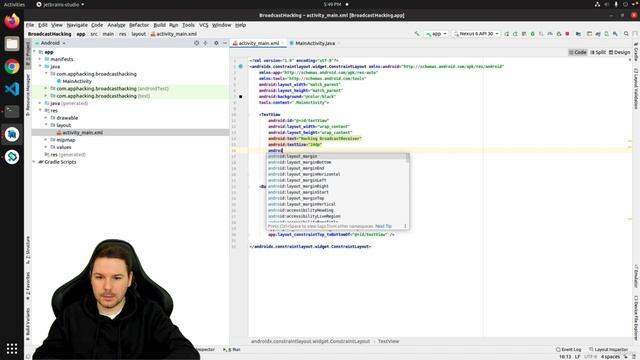Hide the project tool window
The width and height of the screenshot is (640, 360).
[225, 43]
